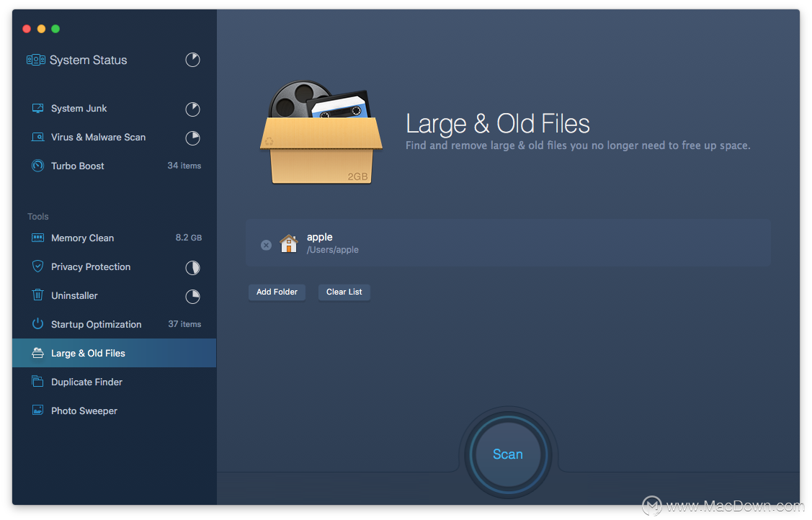Click the Virus & Malware Scan pie indicator

pos(192,138)
